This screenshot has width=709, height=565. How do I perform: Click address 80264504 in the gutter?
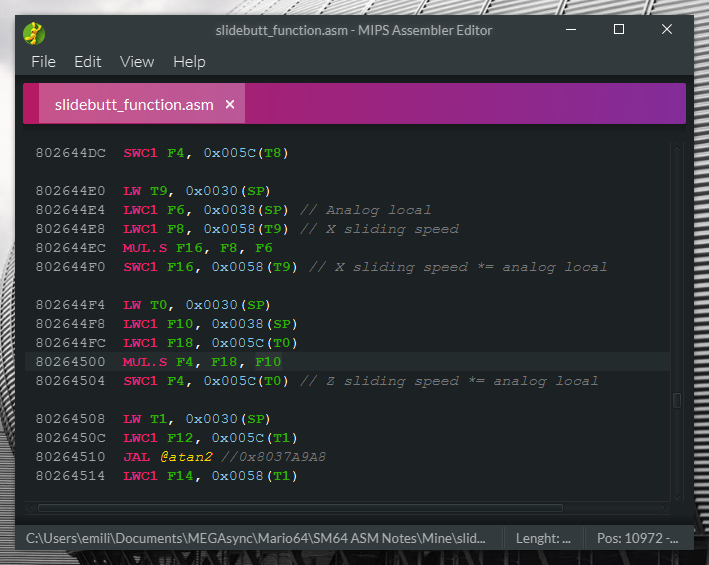71,381
